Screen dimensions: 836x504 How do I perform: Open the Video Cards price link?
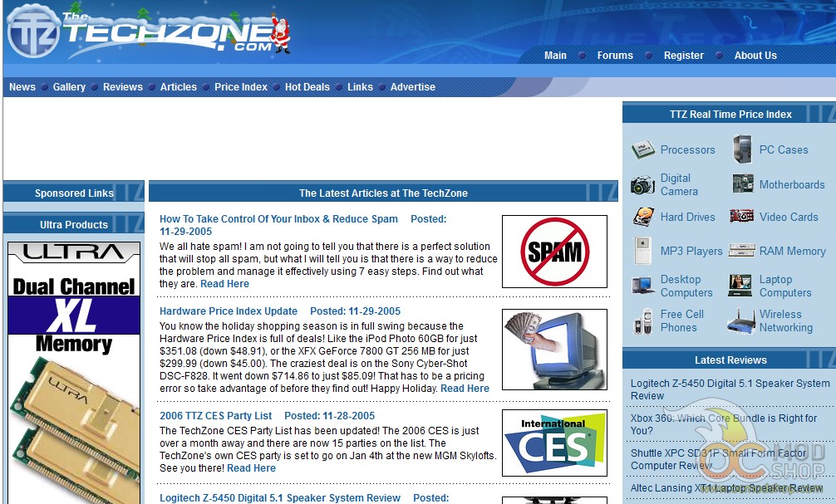tap(789, 217)
